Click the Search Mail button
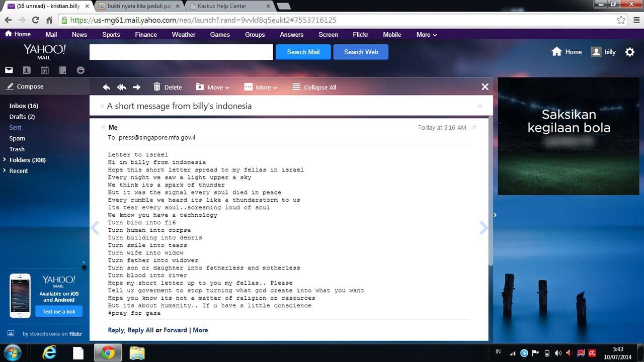Image resolution: width=644 pixels, height=362 pixels. point(303,52)
